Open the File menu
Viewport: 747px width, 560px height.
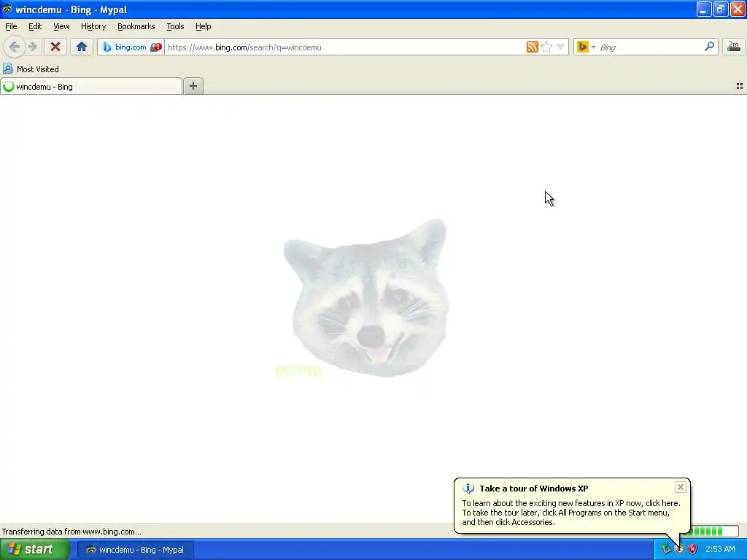coord(11,26)
